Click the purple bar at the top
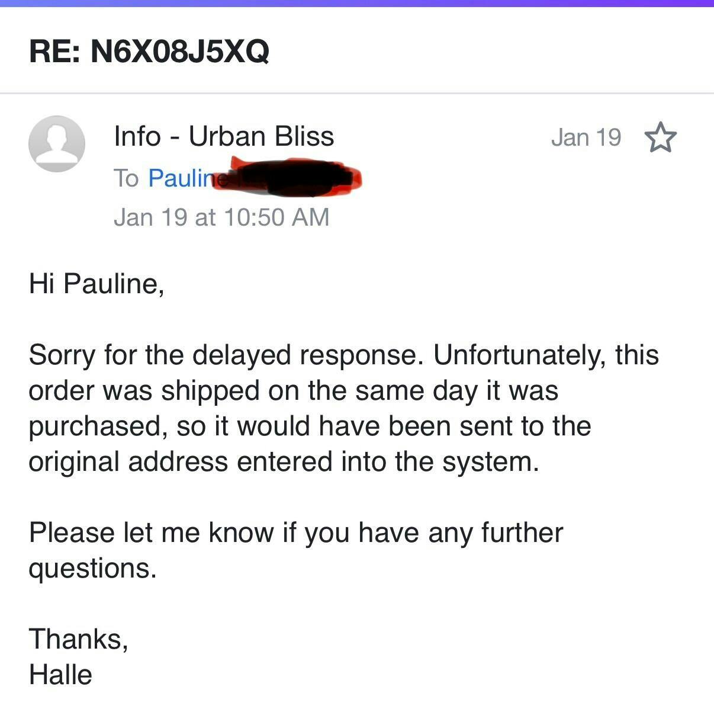This screenshot has height=728, width=714. point(357,3)
